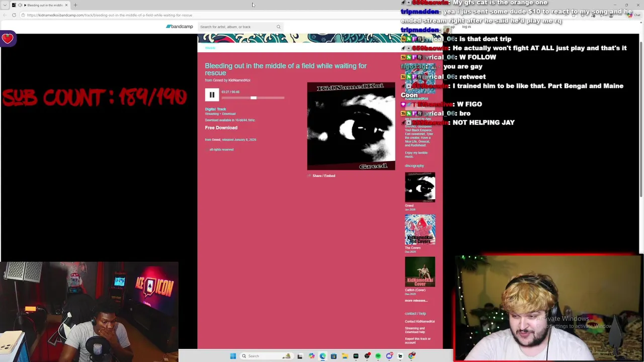Open Greed album link in byline
644x362 pixels.
(218, 80)
